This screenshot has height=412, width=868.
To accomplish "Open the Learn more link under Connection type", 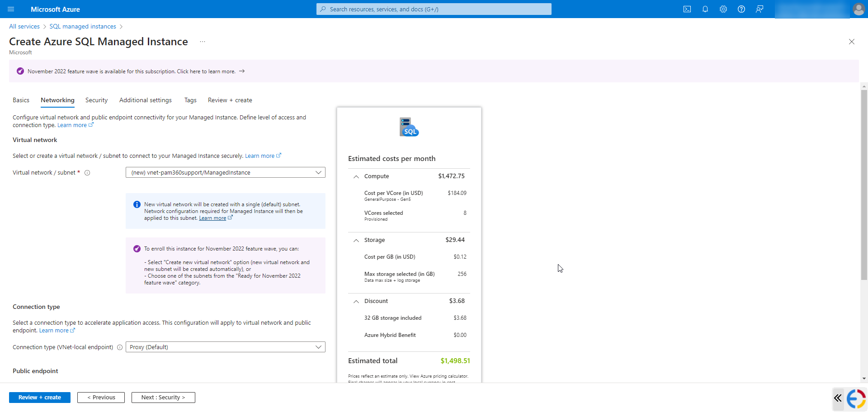I will click(54, 330).
